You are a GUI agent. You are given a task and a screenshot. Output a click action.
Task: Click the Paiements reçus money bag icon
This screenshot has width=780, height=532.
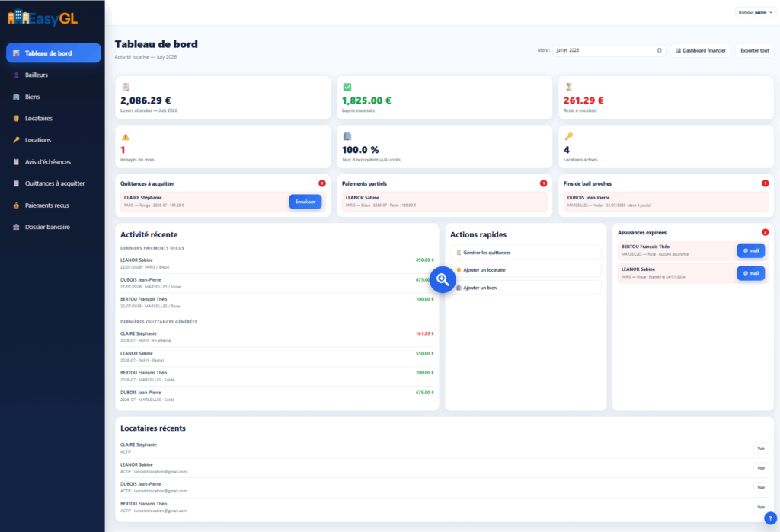16,205
